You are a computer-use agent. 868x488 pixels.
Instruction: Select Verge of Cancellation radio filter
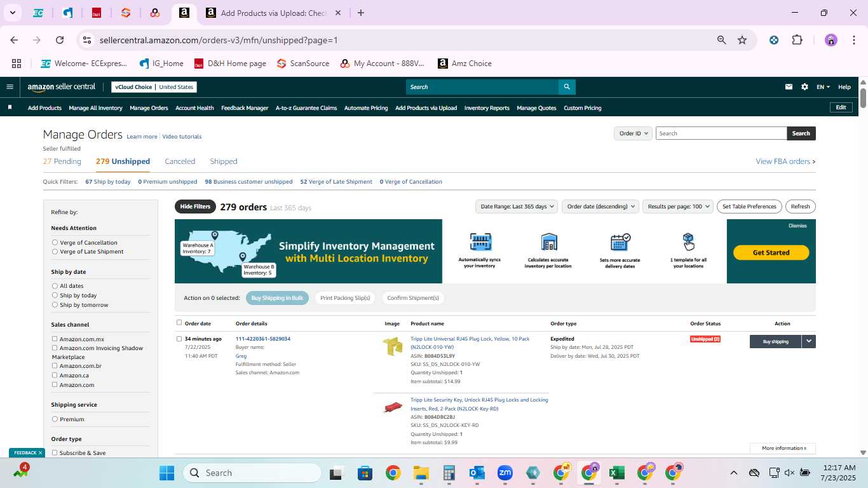tap(55, 243)
